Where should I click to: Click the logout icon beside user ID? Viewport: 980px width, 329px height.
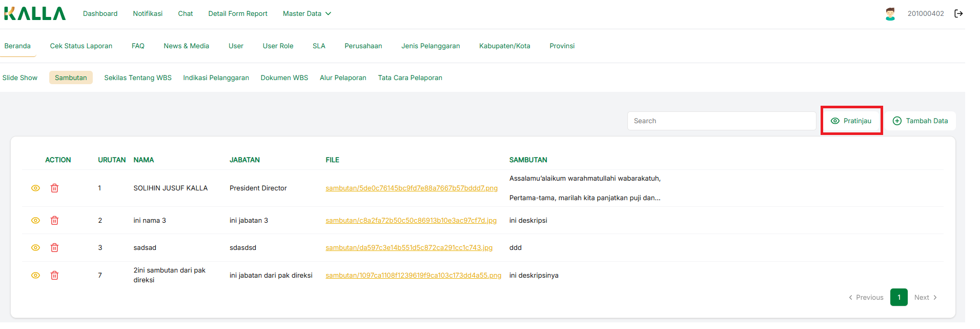pos(958,14)
